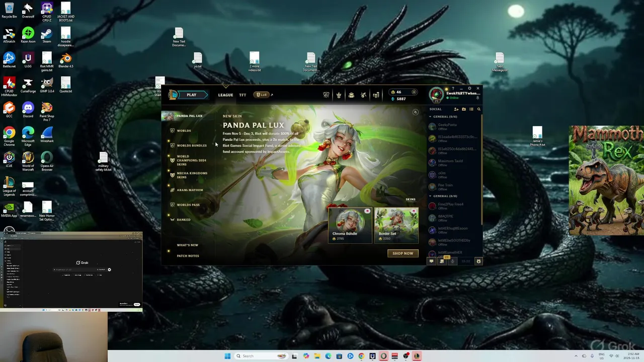Select WORLDS BUNDLES in the sidebar

(x=191, y=145)
